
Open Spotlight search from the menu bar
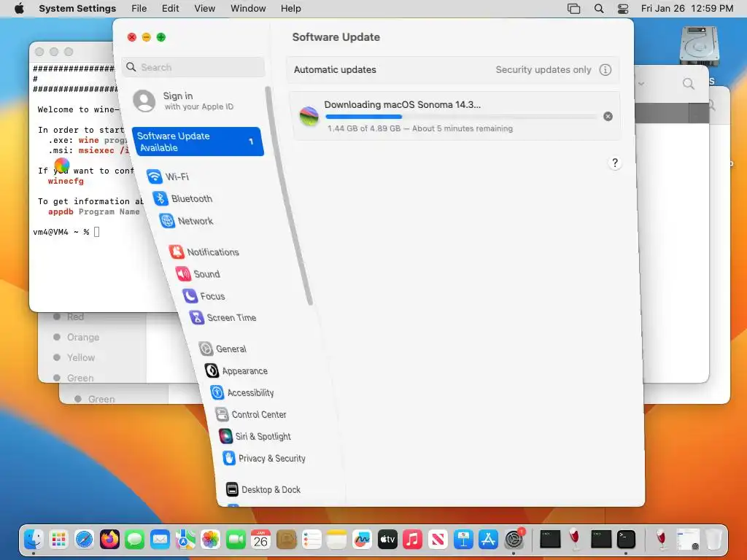click(599, 9)
